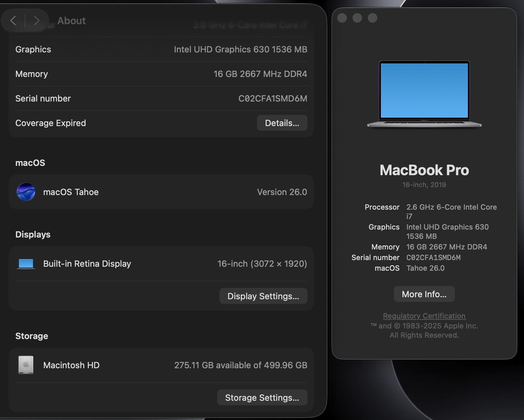
Task: Click 2.6 GHz 6-Core Intel Core value in About window
Action: pyautogui.click(x=452, y=211)
